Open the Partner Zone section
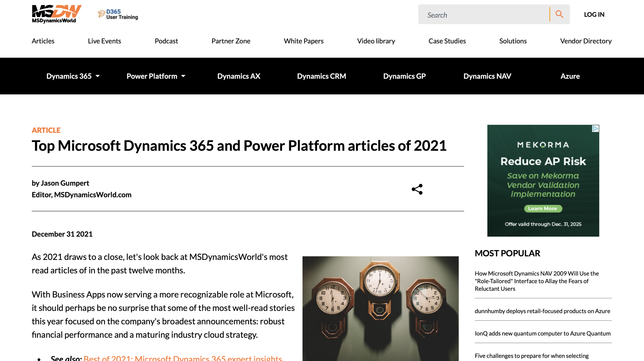Image resolution: width=644 pixels, height=361 pixels. pyautogui.click(x=231, y=41)
